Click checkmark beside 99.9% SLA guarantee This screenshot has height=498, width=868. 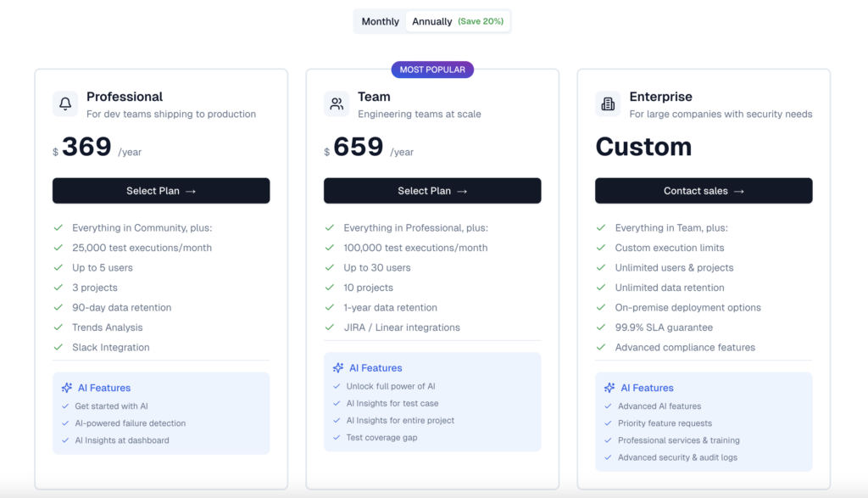click(601, 327)
